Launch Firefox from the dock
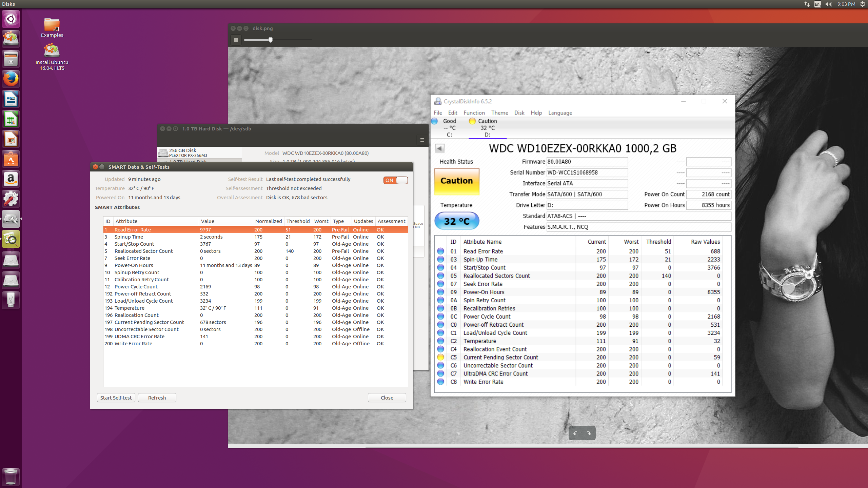The height and width of the screenshot is (488, 868). point(11,79)
